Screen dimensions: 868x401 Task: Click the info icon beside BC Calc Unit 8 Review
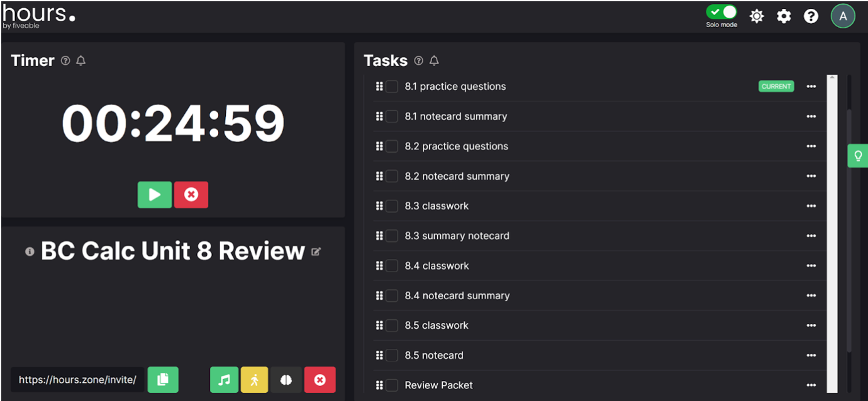click(x=30, y=251)
